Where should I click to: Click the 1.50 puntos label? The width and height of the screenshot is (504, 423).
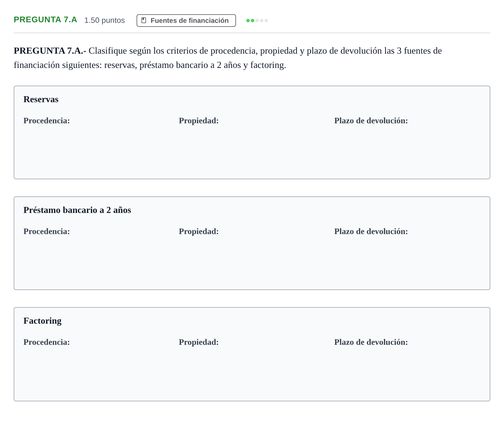[105, 20]
